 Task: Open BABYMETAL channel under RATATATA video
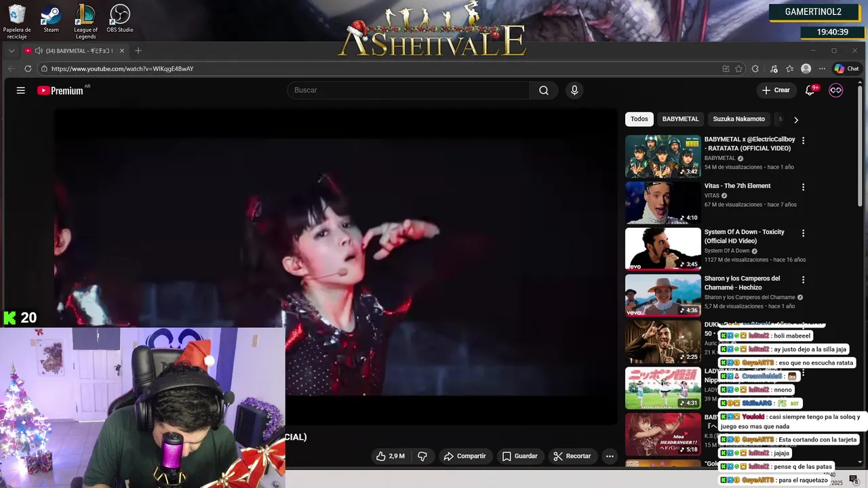pyautogui.click(x=719, y=158)
